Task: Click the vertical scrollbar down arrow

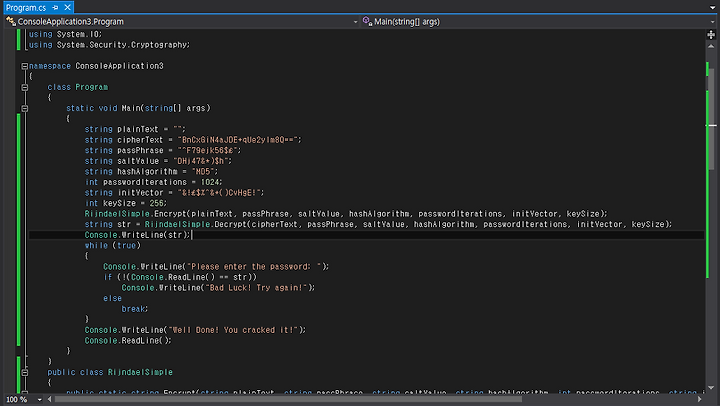Action: click(x=711, y=388)
